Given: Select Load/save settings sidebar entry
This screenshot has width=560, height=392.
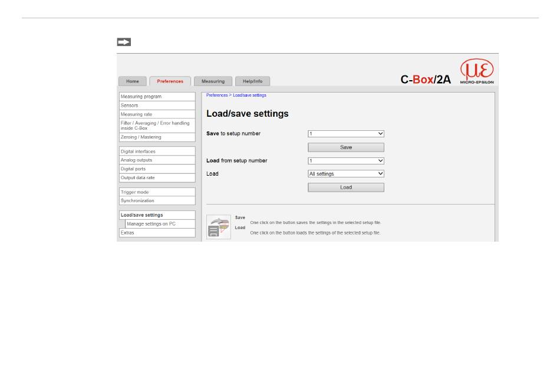Looking at the screenshot, I should pyautogui.click(x=157, y=215).
